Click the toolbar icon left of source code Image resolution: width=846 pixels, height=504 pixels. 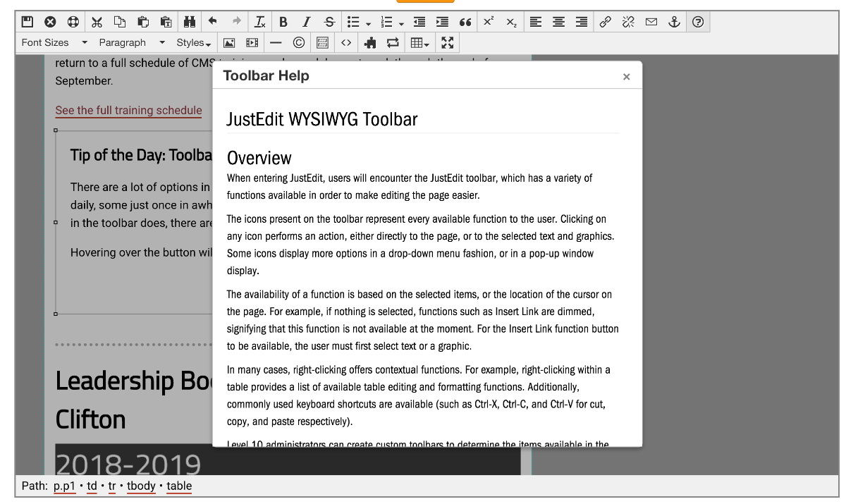click(x=322, y=42)
